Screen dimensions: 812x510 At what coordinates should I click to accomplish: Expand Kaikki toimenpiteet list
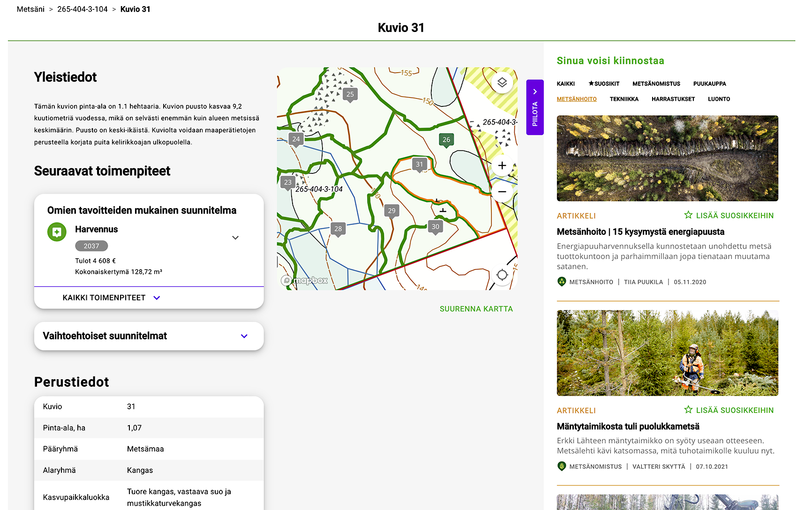coord(111,298)
